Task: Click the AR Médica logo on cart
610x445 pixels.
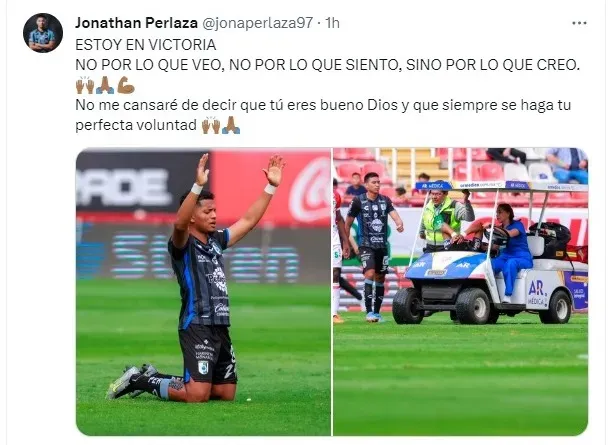Action: [x=538, y=293]
